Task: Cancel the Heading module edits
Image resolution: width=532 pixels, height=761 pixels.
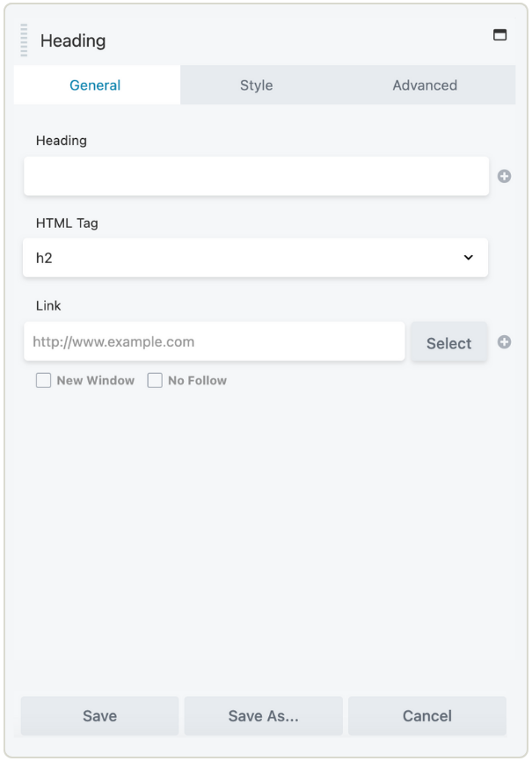Action: pyautogui.click(x=426, y=715)
